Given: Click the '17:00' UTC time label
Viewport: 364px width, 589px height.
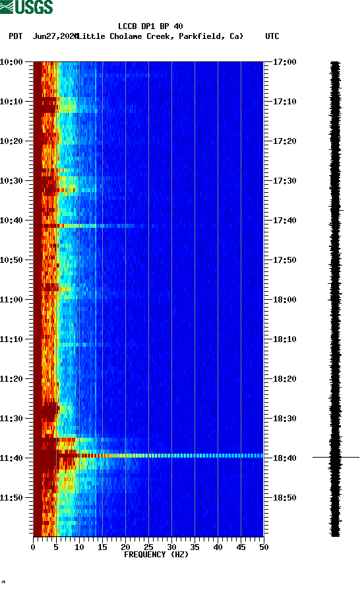Looking at the screenshot, I should (x=284, y=62).
